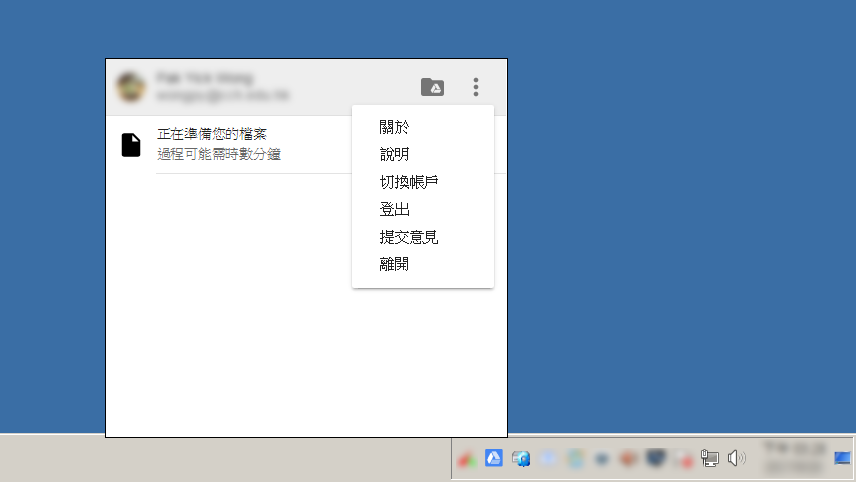Click the account name in the header

205,78
